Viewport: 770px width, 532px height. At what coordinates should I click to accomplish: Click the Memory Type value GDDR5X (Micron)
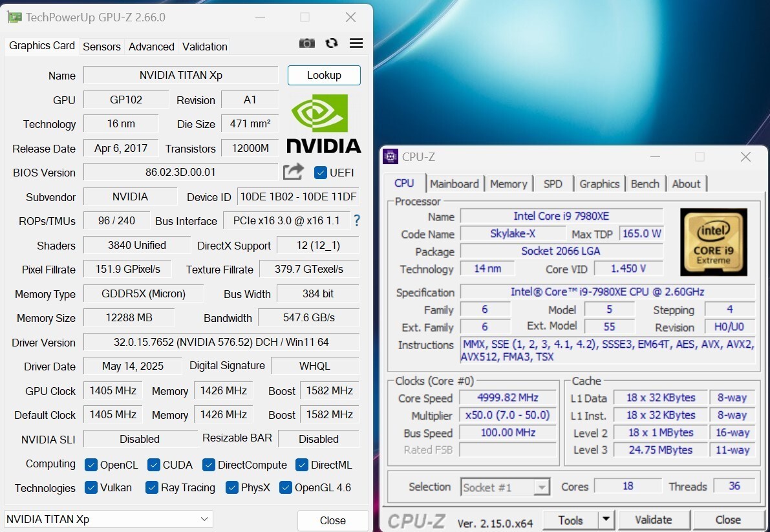(144, 293)
